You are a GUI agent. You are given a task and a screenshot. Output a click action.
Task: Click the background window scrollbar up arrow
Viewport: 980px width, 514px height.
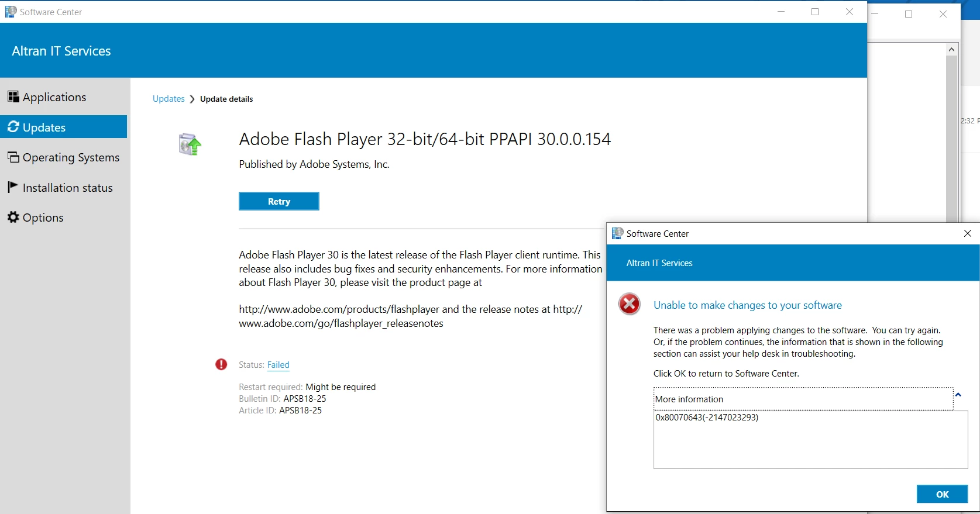coord(951,50)
